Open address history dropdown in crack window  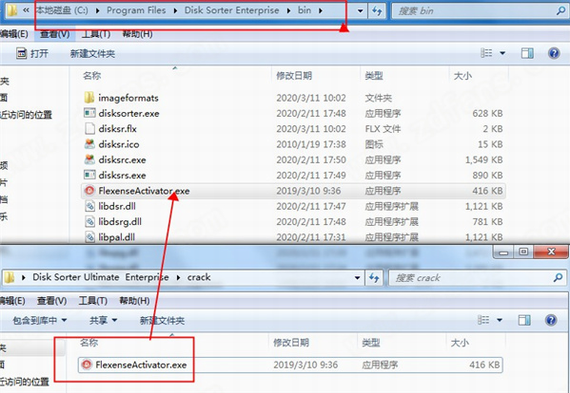tap(357, 278)
